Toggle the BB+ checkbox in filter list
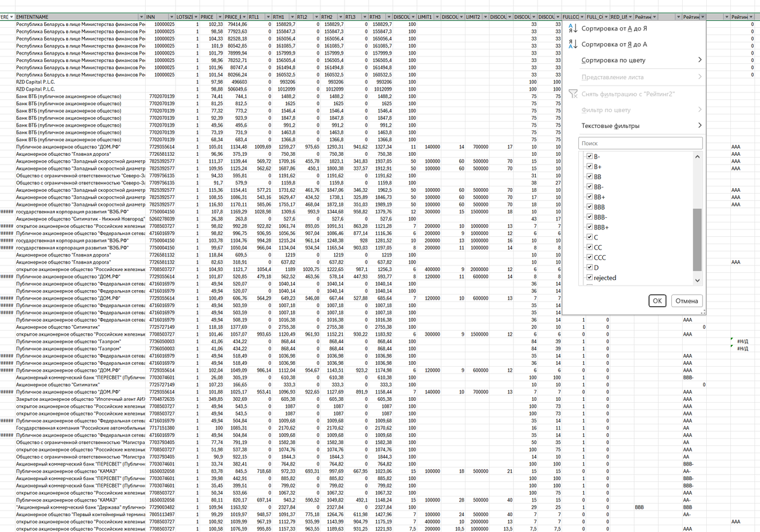Image resolution: width=760 pixels, height=532 pixels. [590, 197]
